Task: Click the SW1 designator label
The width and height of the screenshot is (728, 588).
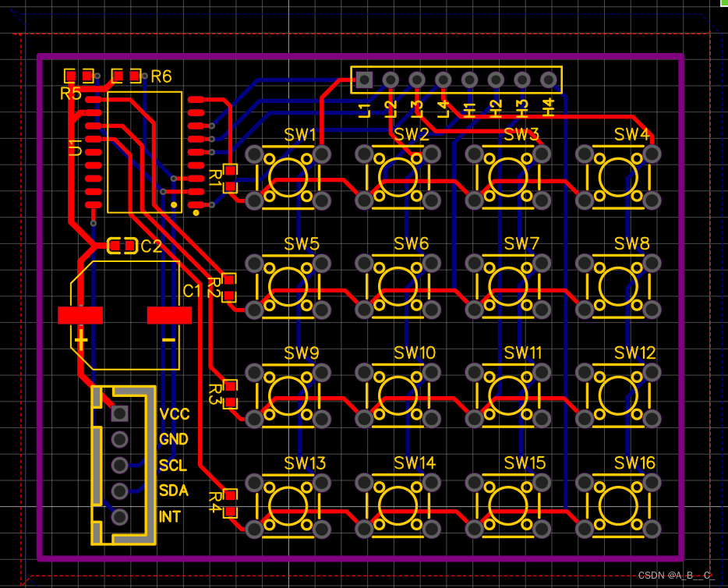Action: tap(300, 135)
